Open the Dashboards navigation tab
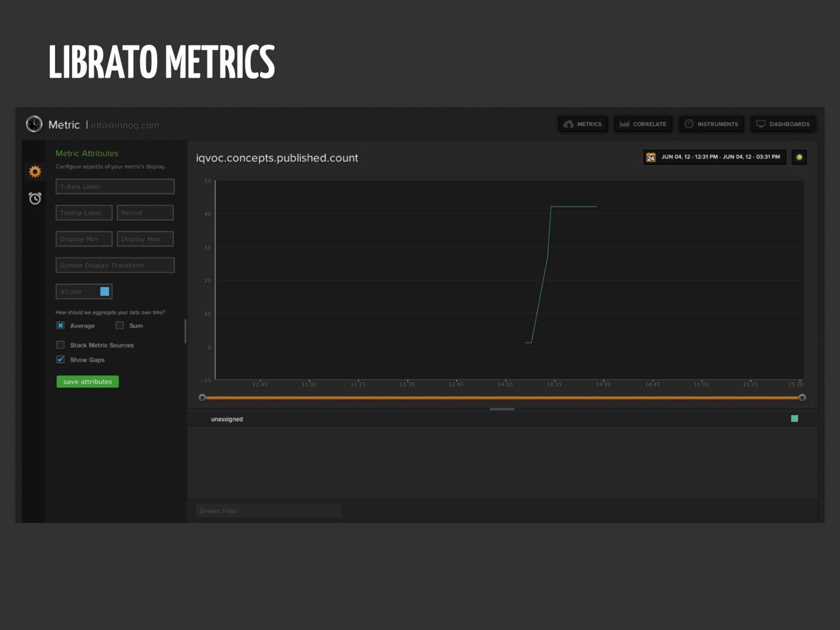840x630 pixels. point(783,124)
